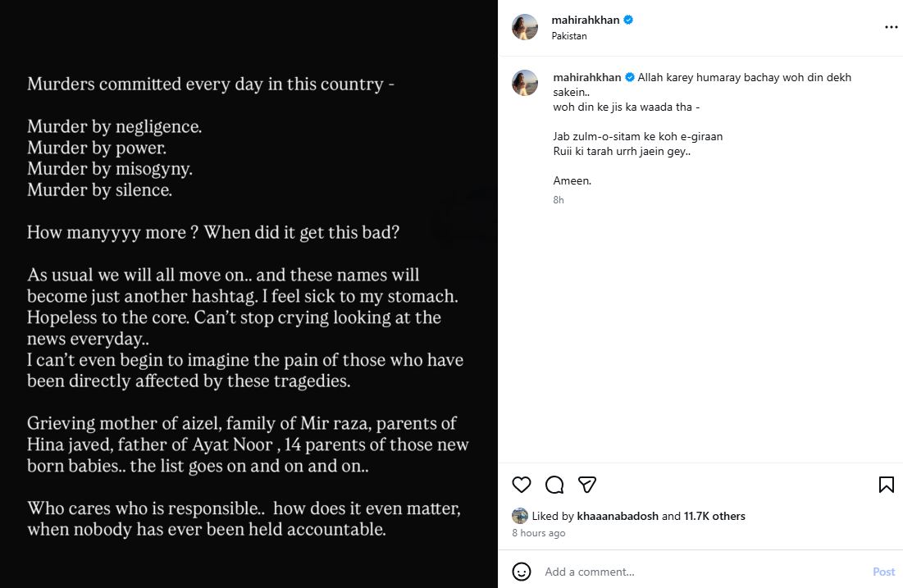Viewport: 903px width, 588px height.
Task: Click the 8 hours ago timestamp
Action: [539, 533]
